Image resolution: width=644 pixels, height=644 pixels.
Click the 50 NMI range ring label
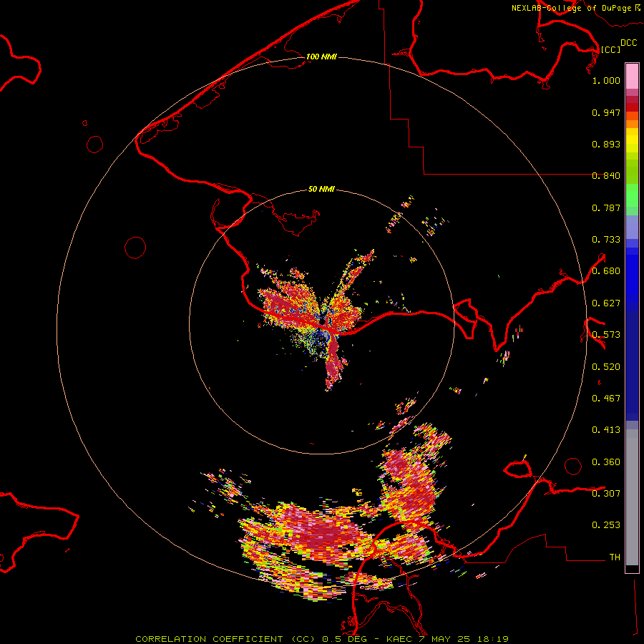(x=321, y=189)
